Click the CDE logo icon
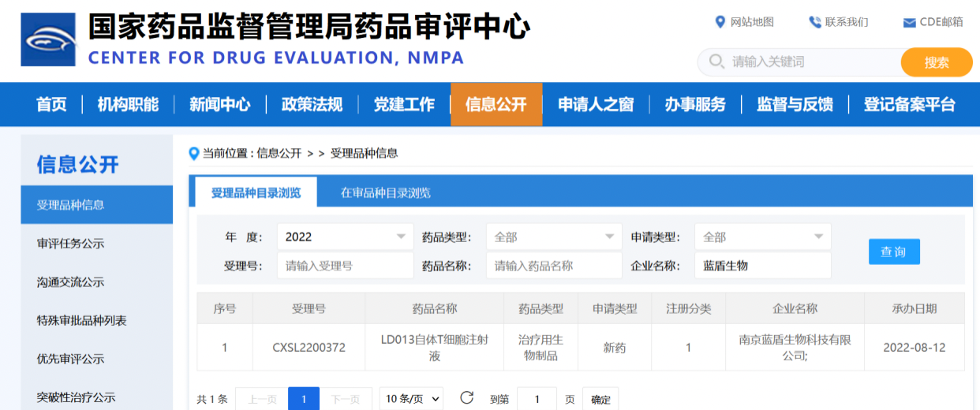The image size is (980, 410). tap(49, 39)
